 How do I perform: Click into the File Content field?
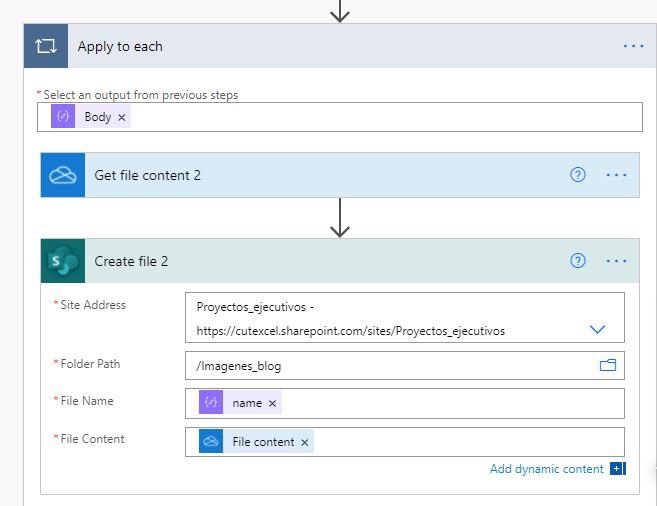coord(405,442)
